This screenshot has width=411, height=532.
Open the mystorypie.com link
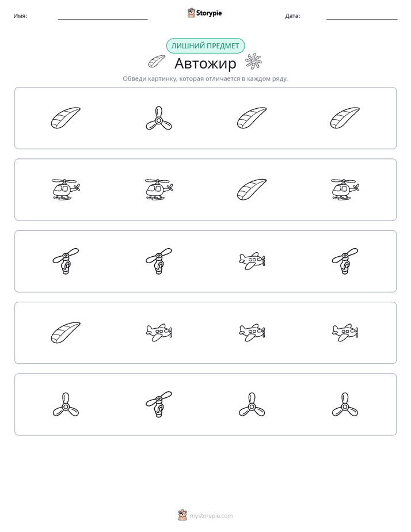coord(211,516)
